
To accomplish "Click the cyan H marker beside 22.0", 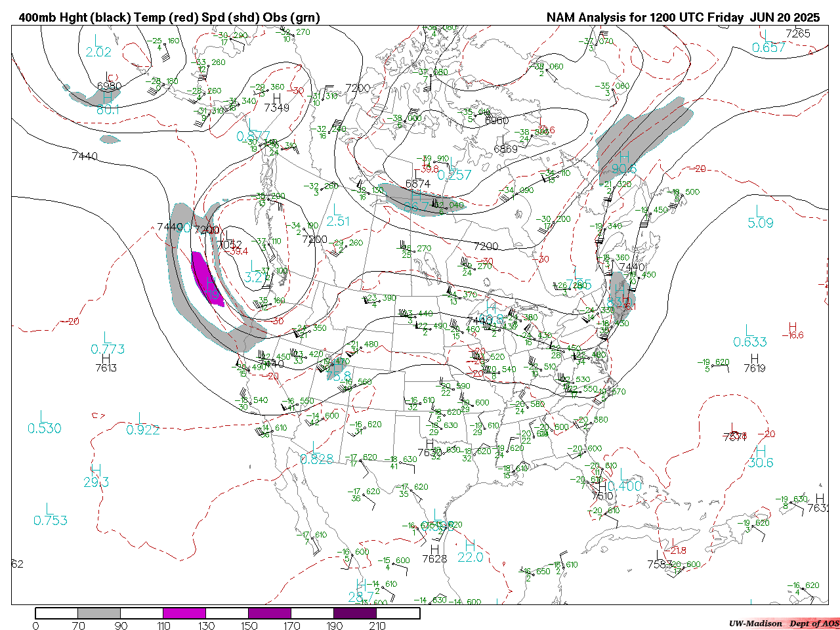I will pyautogui.click(x=470, y=545).
